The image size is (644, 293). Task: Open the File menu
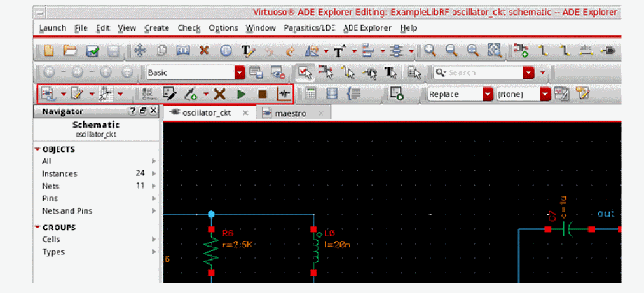[81, 28]
